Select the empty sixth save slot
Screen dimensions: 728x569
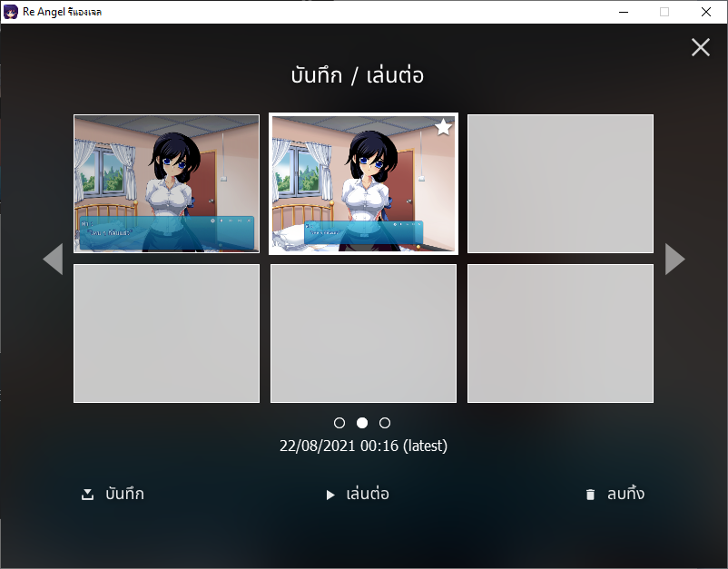[x=560, y=333]
